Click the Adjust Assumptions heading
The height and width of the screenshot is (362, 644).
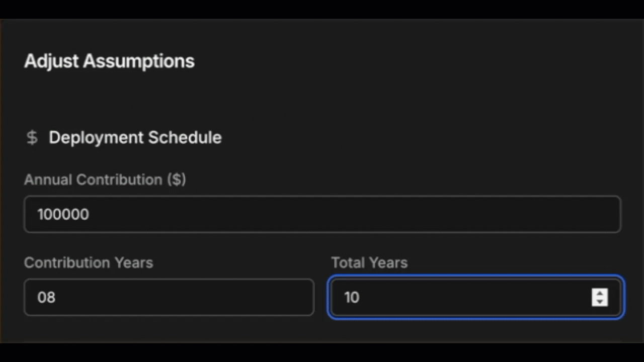click(109, 61)
